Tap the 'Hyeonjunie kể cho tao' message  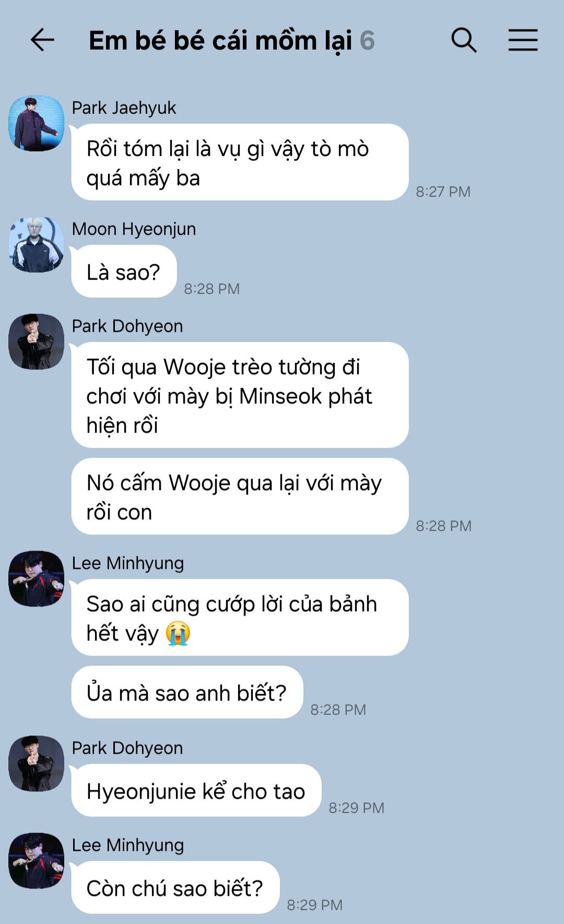coord(196,791)
